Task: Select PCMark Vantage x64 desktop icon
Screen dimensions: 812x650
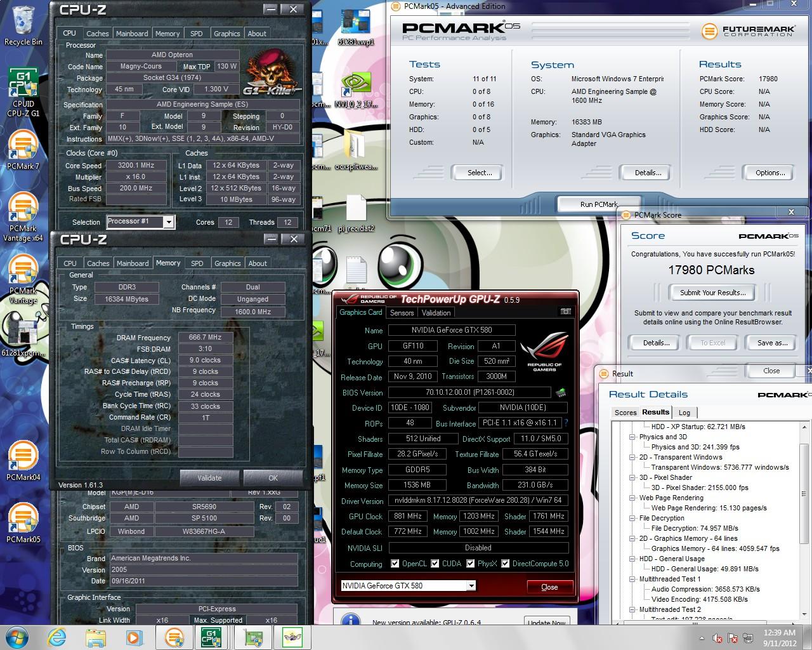Action: point(23,216)
